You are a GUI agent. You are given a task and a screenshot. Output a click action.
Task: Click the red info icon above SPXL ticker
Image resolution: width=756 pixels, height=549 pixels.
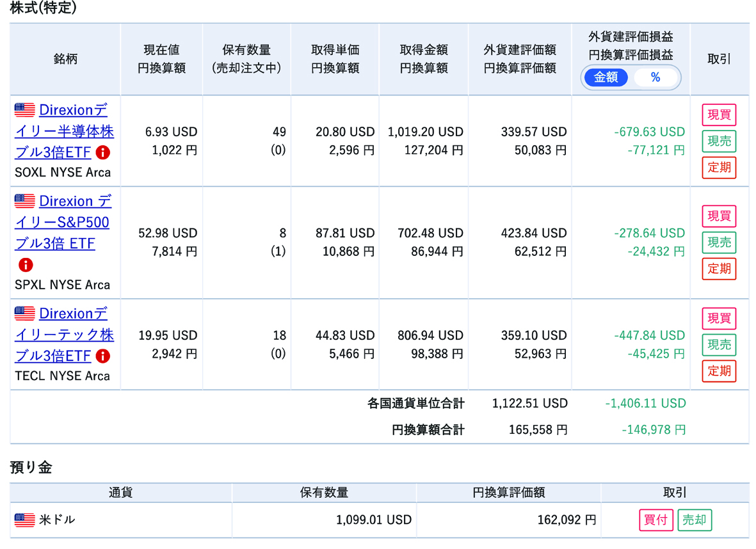point(26,265)
